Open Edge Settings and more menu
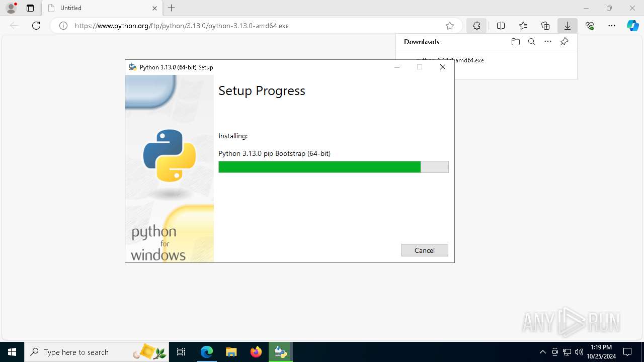Screen dimensions: 644x362 pyautogui.click(x=612, y=26)
